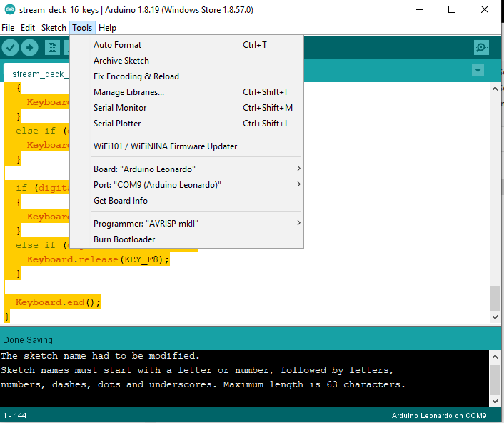504x423 pixels.
Task: Expand the Board: "Arduino Leonardo" submenu
Action: pos(196,169)
